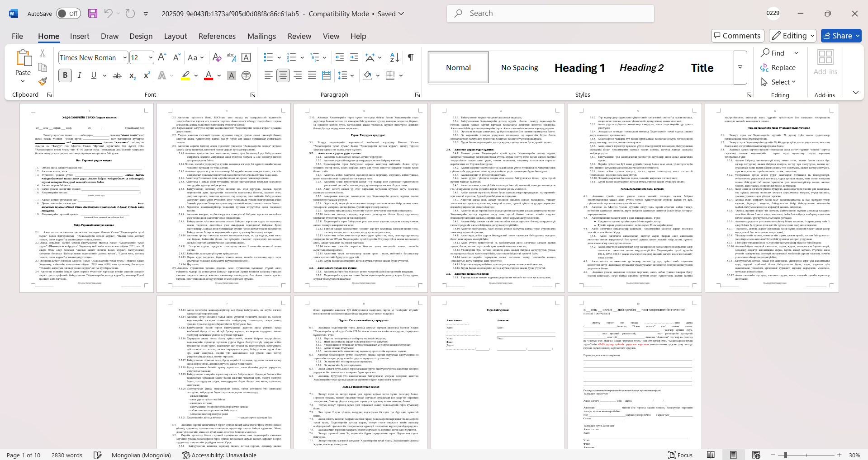Apply character shading icon

point(232,75)
